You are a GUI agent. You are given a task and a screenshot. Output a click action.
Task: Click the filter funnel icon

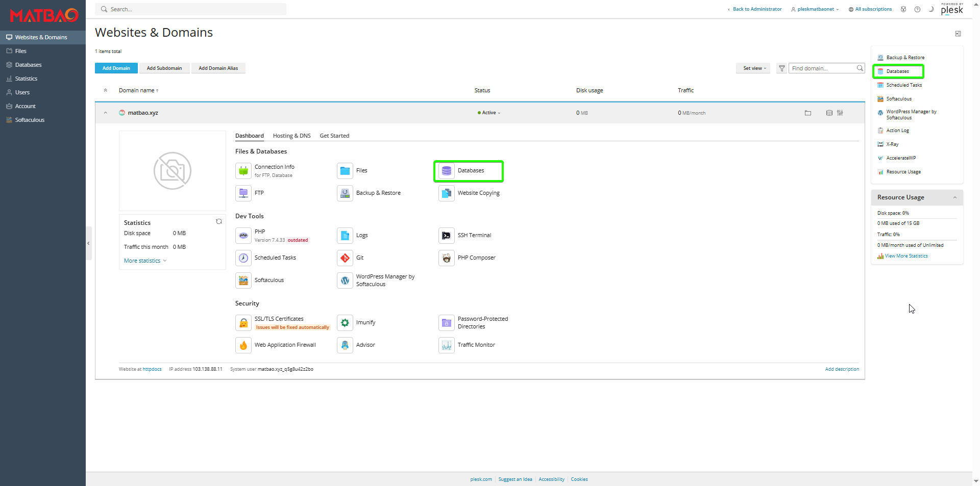(781, 68)
